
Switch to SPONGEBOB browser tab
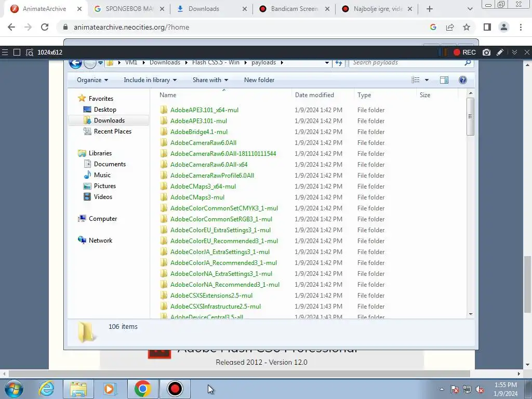click(x=129, y=9)
